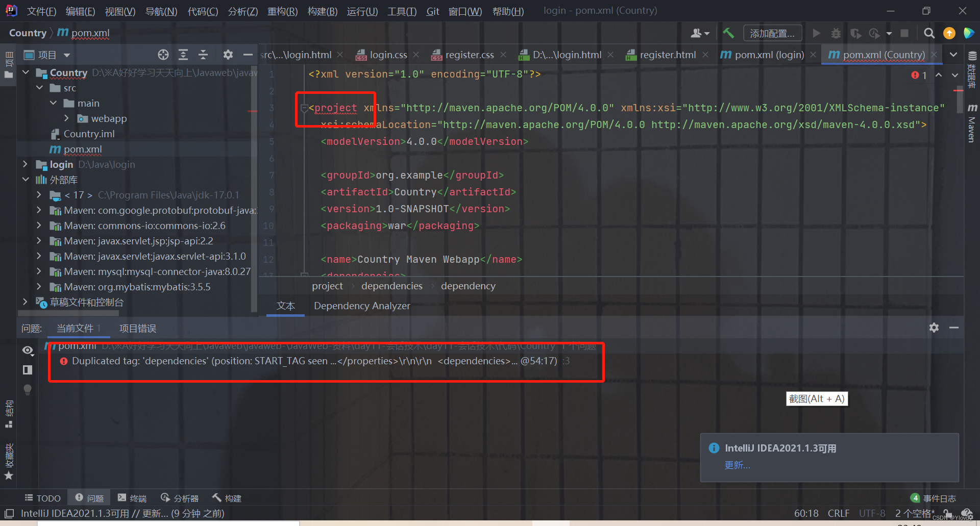
Task: Click the error count indicator in editor
Action: click(x=919, y=75)
